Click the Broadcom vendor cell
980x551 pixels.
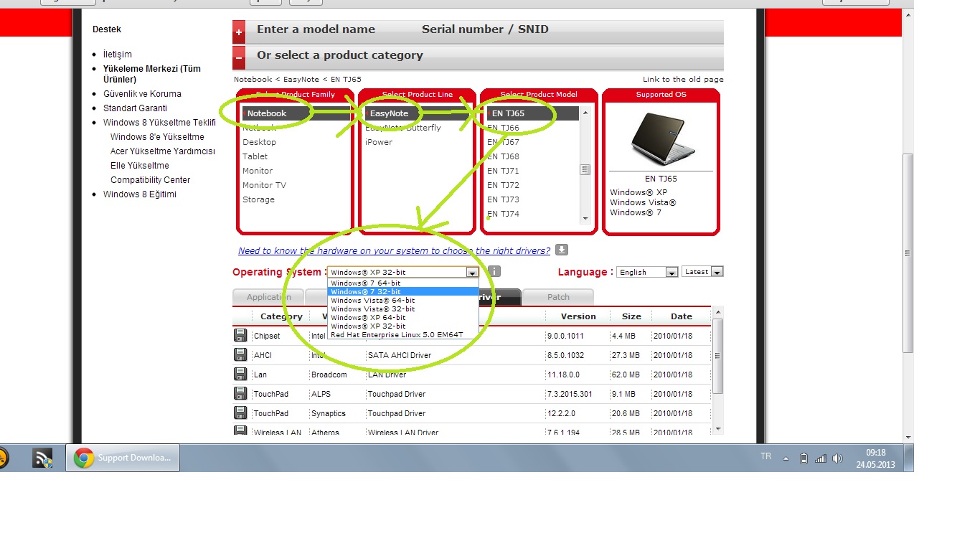[329, 375]
